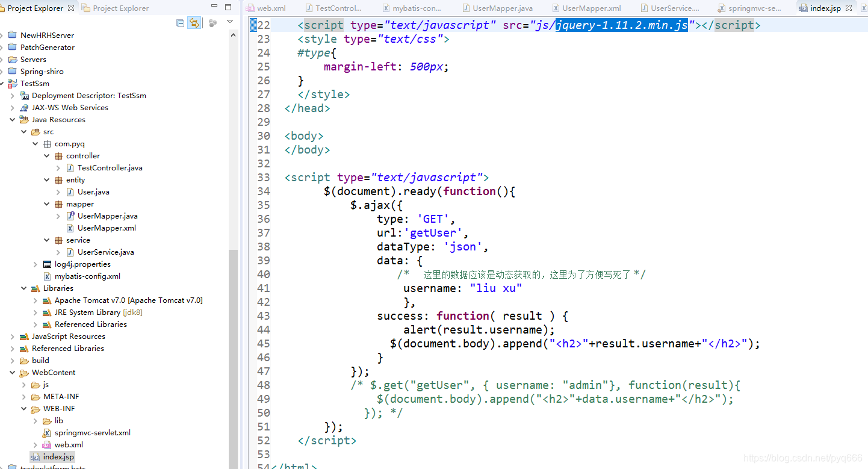868x469 pixels.
Task: Click the TestController.java file icon
Action: pos(70,168)
